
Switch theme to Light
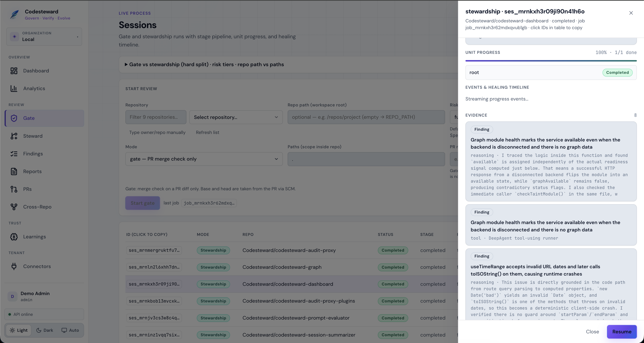19,330
